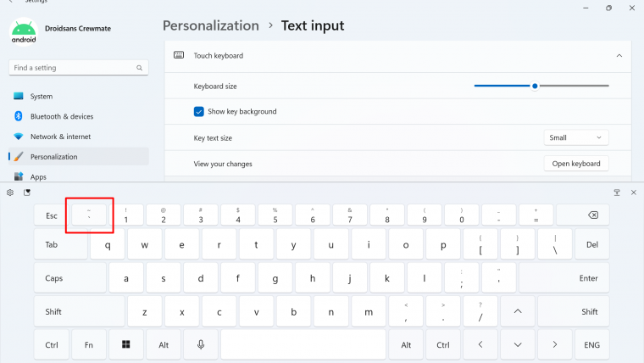Viewport: 644px width, 363px height.
Task: Switch language with the ENG key
Action: (591, 345)
